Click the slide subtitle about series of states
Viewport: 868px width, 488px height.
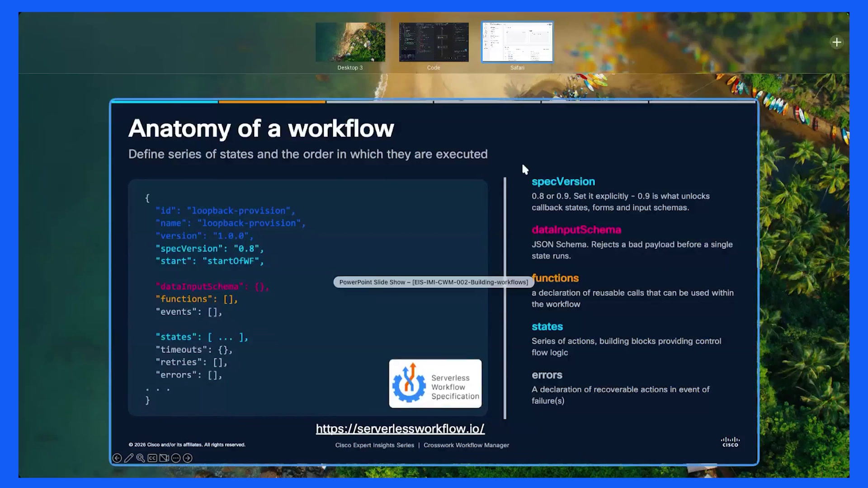coord(308,155)
